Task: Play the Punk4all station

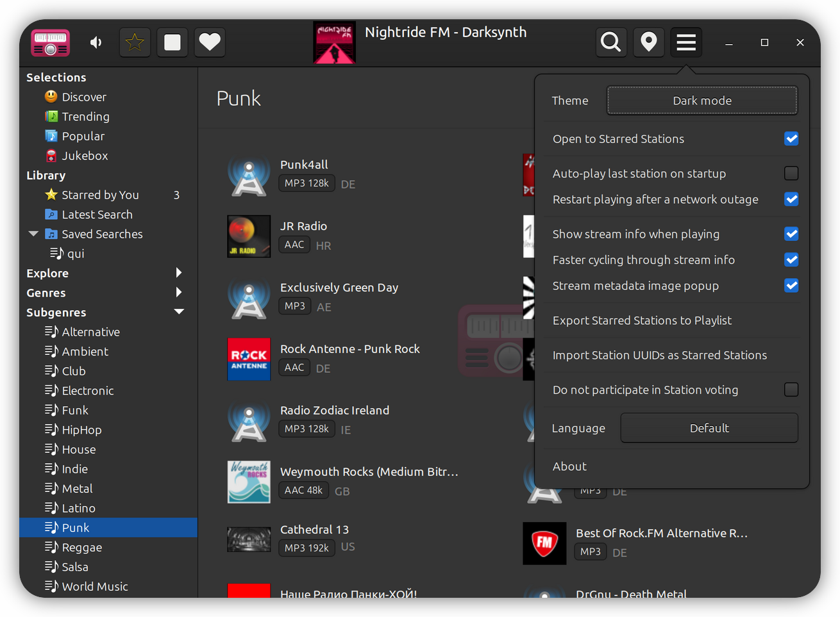Action: tap(304, 165)
